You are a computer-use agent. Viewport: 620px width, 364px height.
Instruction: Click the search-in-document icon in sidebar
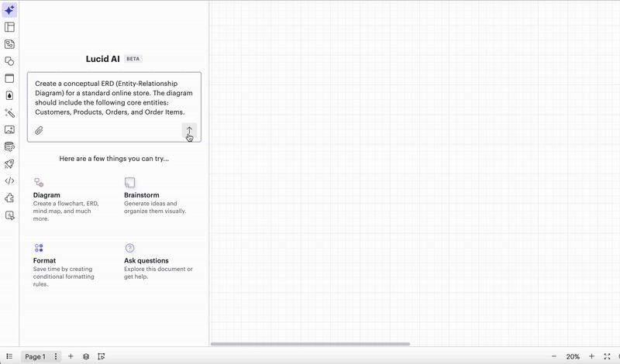(x=9, y=215)
